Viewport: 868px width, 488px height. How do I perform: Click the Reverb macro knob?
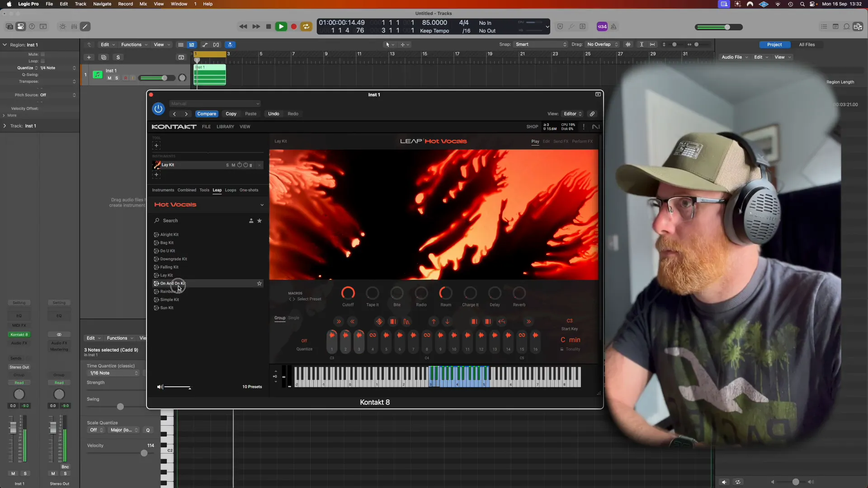pos(519,293)
